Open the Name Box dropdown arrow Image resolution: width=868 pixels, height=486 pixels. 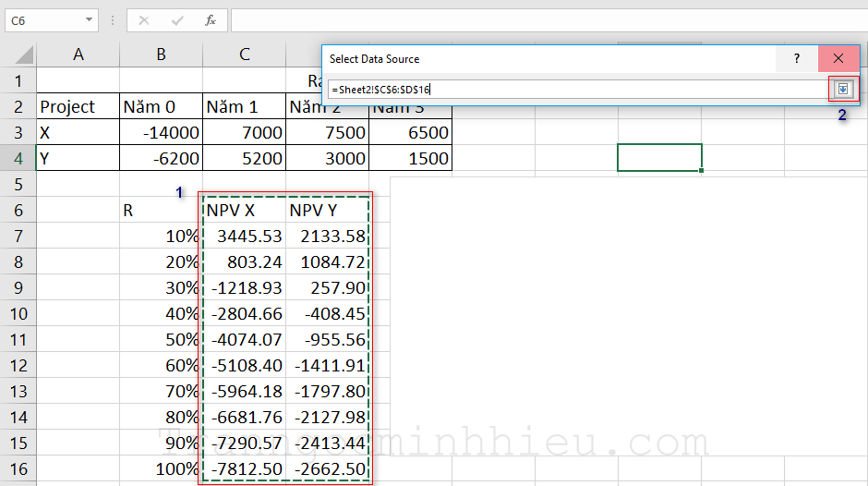(x=89, y=19)
